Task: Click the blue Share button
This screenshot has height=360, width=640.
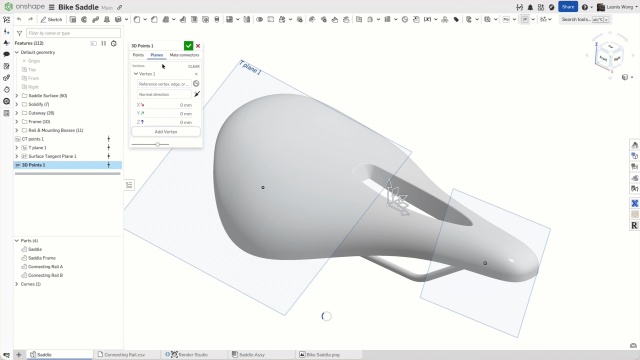Action: coord(568,7)
